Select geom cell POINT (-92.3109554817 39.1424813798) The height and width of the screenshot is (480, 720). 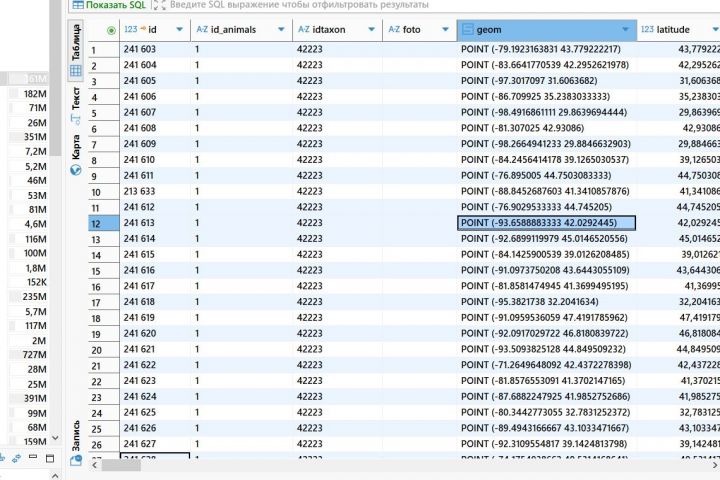click(x=547, y=444)
